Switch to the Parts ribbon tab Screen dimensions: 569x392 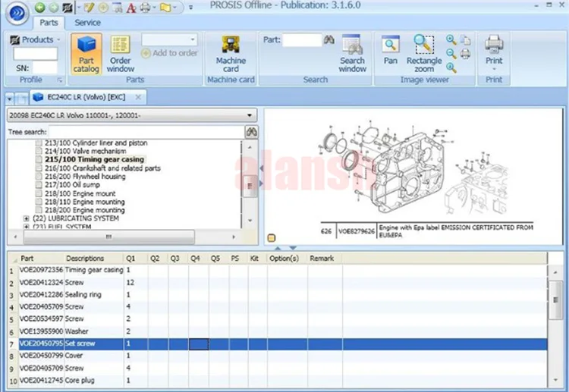point(49,23)
